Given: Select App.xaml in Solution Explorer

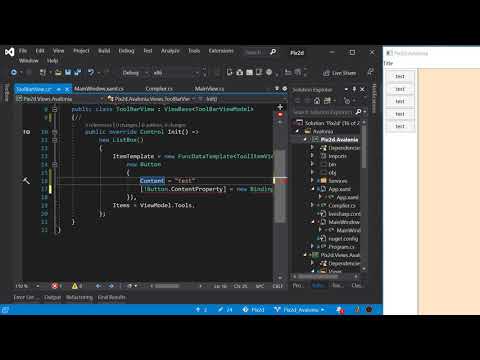Looking at the screenshot, I should (x=339, y=189).
